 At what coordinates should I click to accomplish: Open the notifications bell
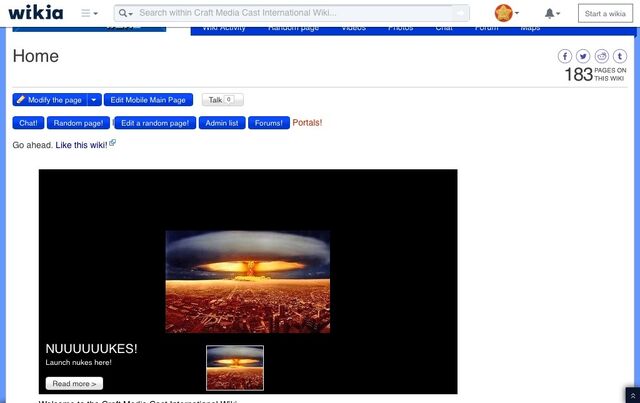[x=552, y=13]
